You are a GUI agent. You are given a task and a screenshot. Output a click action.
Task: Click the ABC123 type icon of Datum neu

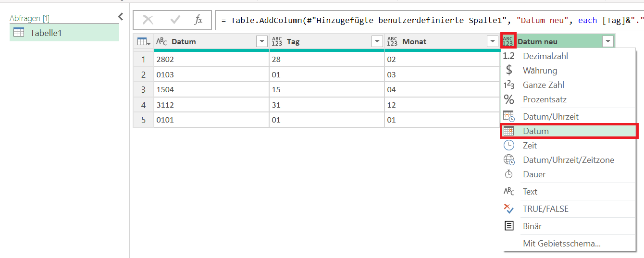coord(508,41)
